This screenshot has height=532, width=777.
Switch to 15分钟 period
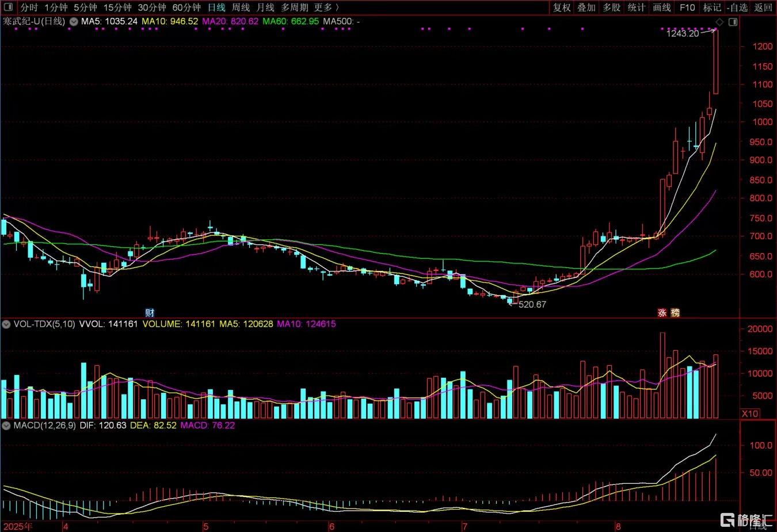pos(117,7)
